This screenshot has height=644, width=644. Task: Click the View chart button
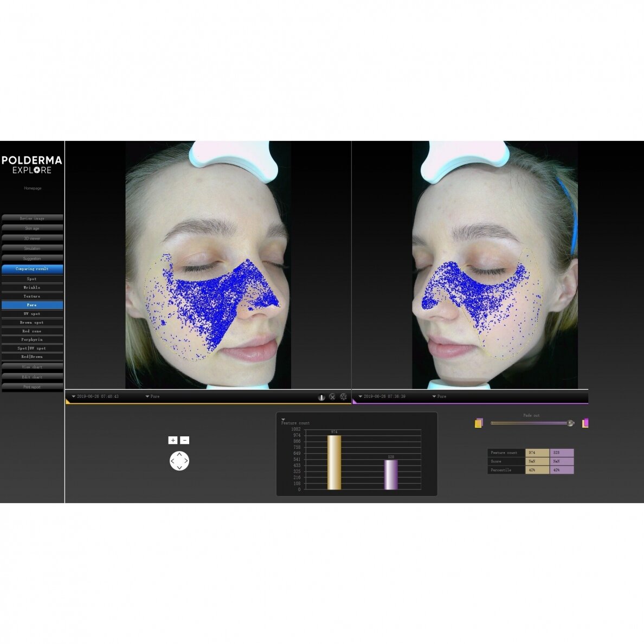[32, 367]
